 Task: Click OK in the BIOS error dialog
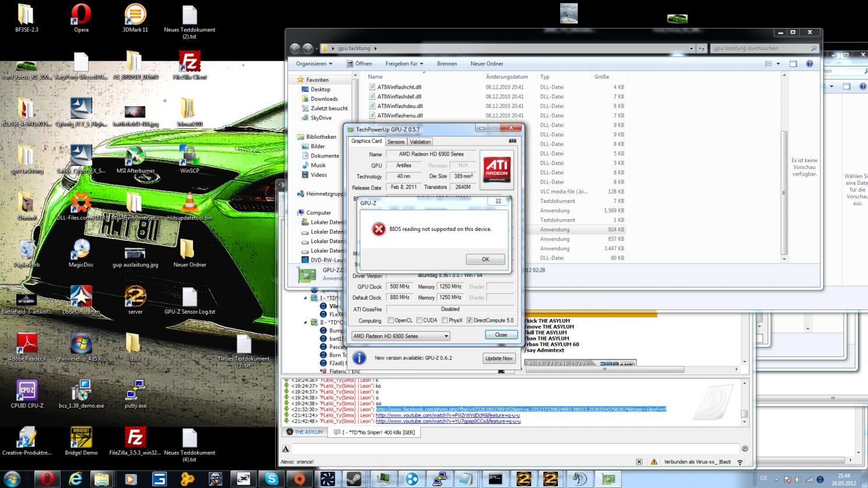click(485, 259)
